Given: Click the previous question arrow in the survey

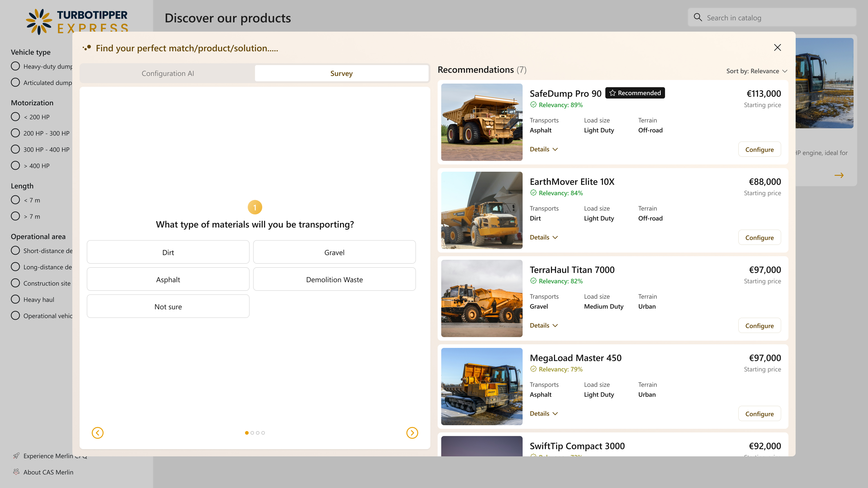Looking at the screenshot, I should pos(97,433).
